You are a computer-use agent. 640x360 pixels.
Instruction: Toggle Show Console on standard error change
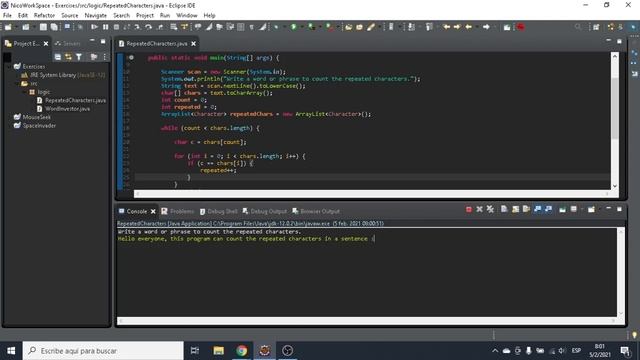[548, 209]
